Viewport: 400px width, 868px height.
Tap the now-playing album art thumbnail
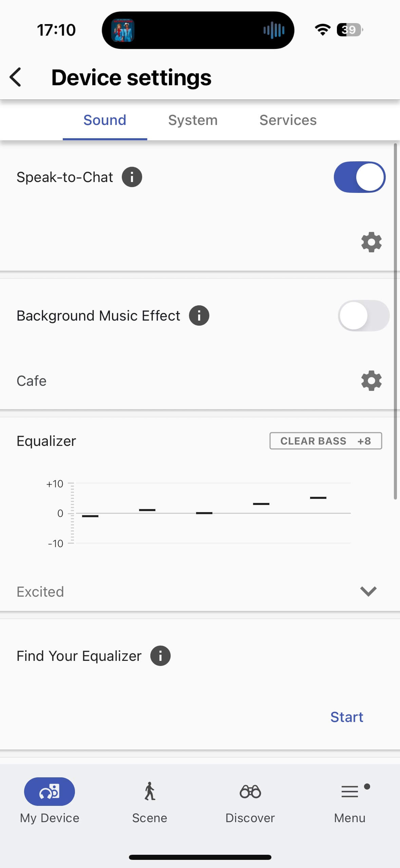point(123,30)
